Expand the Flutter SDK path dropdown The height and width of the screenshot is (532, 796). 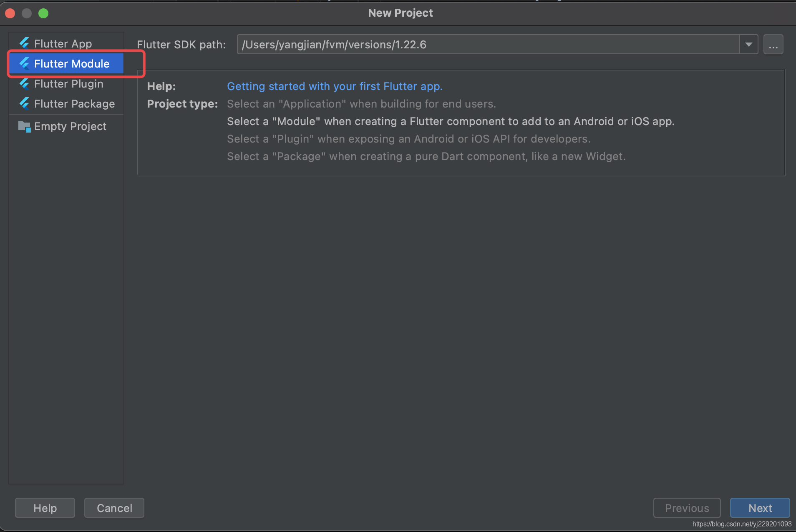point(749,44)
